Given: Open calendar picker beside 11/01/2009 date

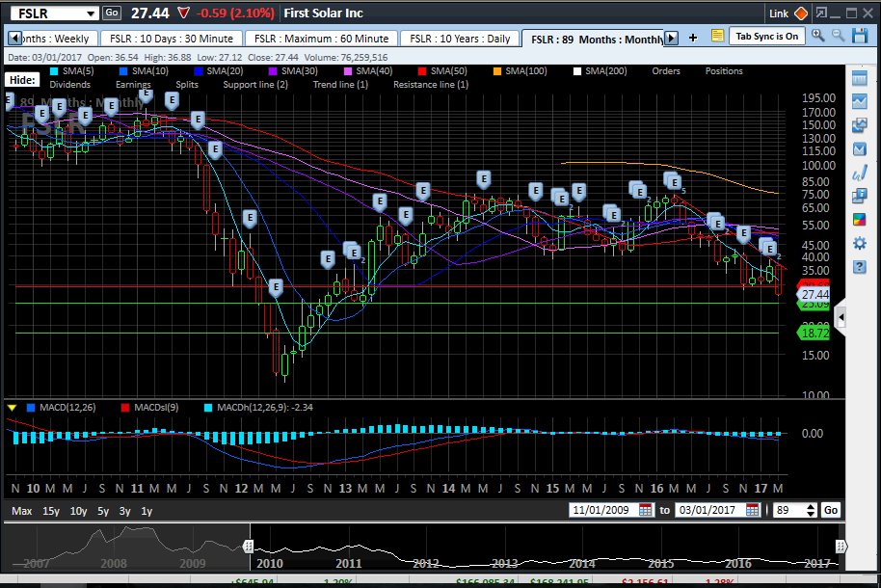Looking at the screenshot, I should [x=645, y=510].
